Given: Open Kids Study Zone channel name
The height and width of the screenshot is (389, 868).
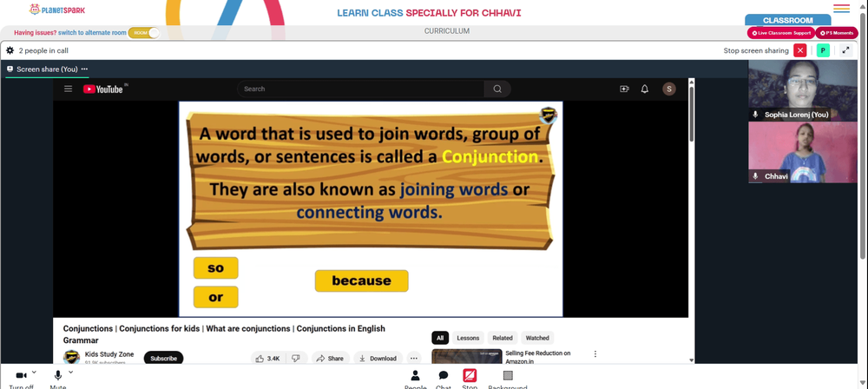Looking at the screenshot, I should tap(109, 354).
